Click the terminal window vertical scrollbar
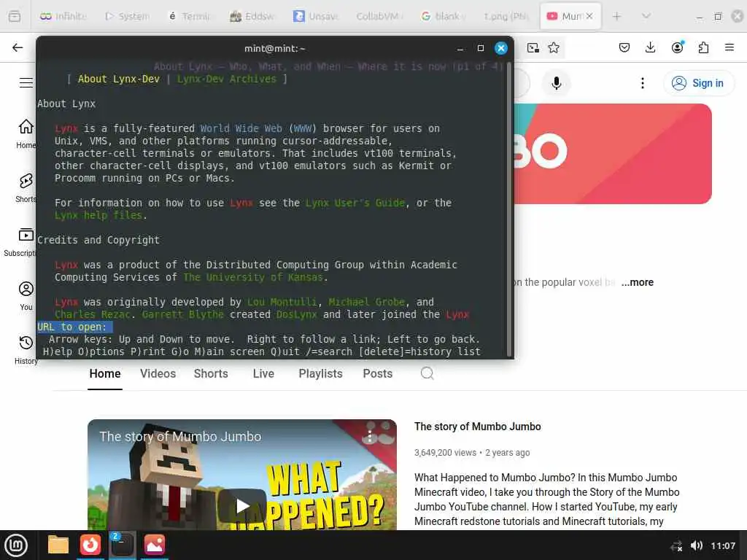 pos(509,209)
